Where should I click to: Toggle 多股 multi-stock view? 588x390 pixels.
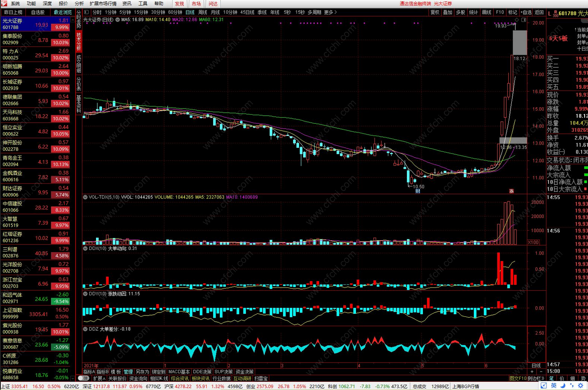(x=460, y=12)
